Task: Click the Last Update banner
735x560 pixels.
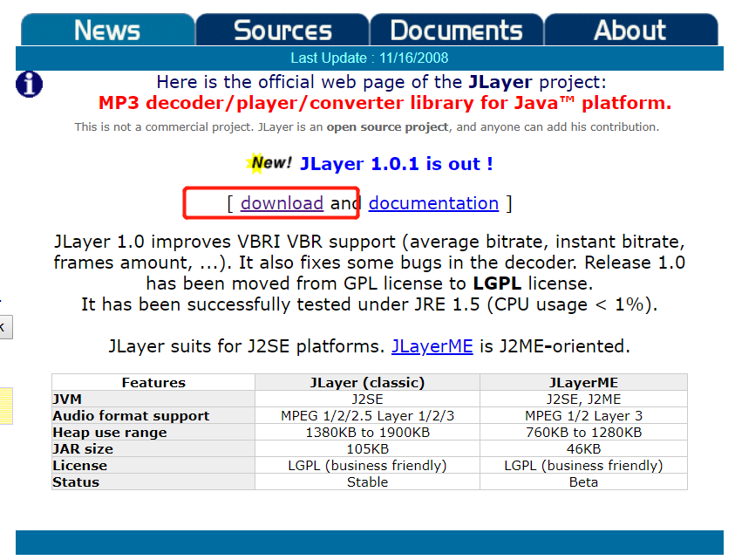Action: click(x=369, y=57)
